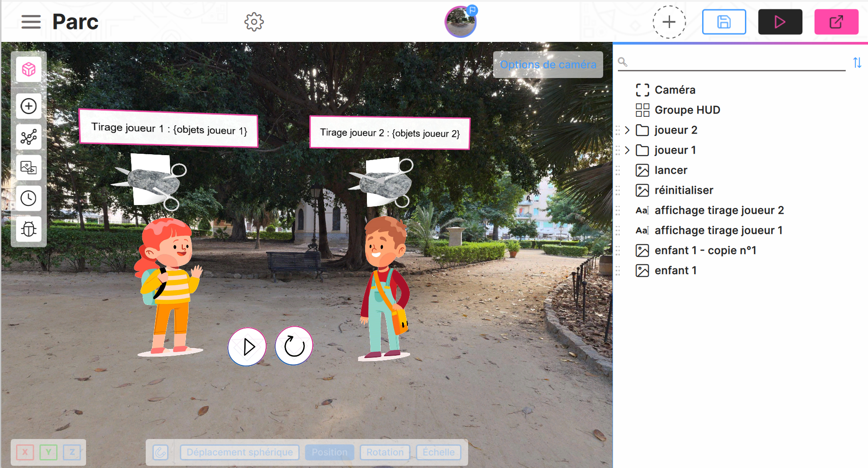Click the Groupe HUD grid icon
The width and height of the screenshot is (868, 468).
(642, 110)
